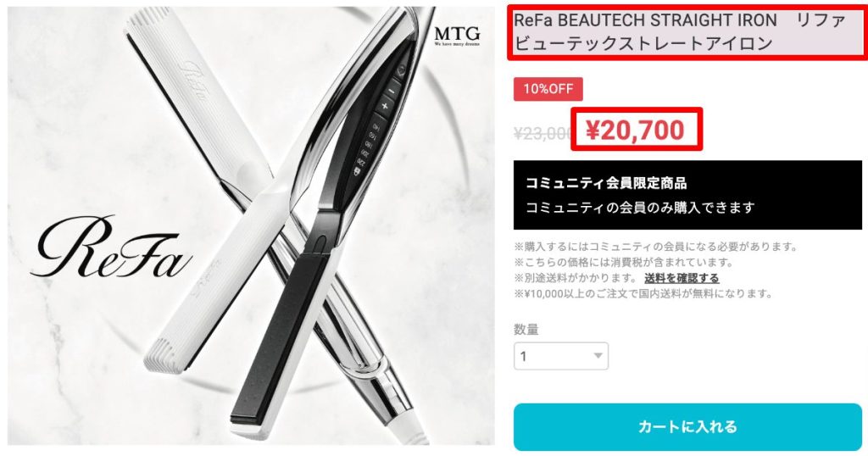The width and height of the screenshot is (868, 456).
Task: Open the quantity dropdown arrow
Action: tap(598, 356)
